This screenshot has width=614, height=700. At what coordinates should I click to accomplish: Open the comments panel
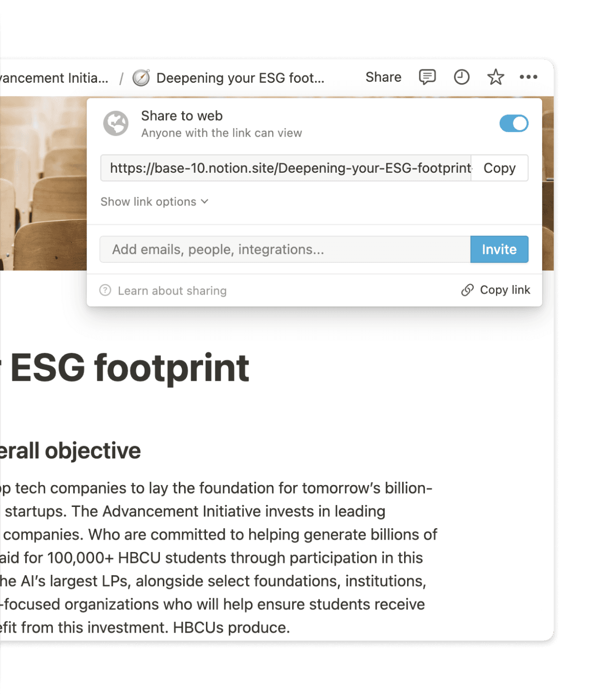pos(426,77)
